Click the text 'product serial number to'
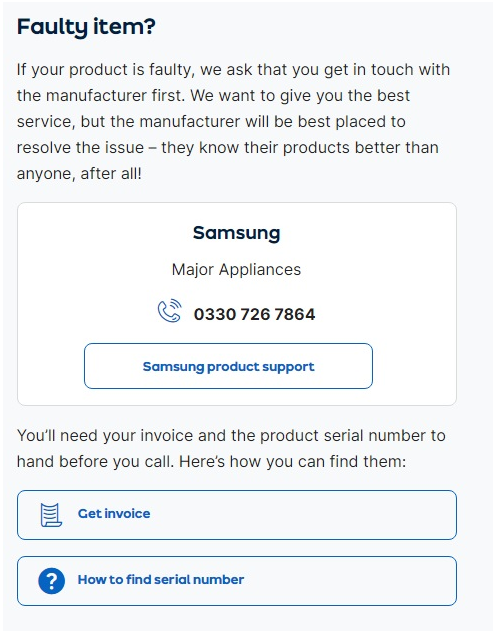Viewport: 493px width, 631px height. [x=353, y=436]
